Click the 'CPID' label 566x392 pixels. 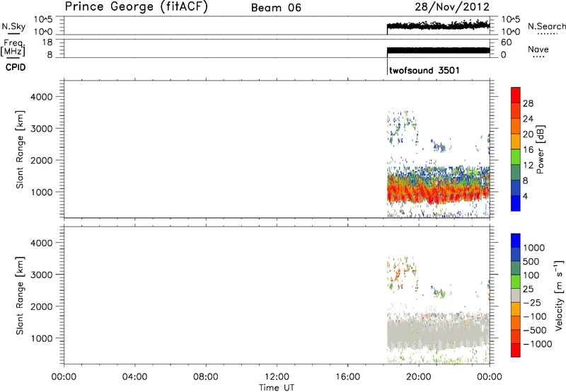click(x=16, y=67)
